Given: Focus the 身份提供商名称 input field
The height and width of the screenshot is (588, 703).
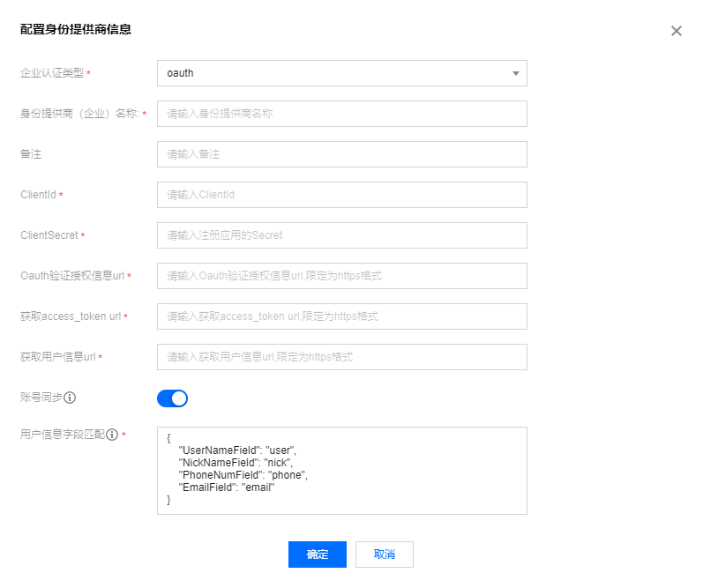Looking at the screenshot, I should [x=341, y=114].
